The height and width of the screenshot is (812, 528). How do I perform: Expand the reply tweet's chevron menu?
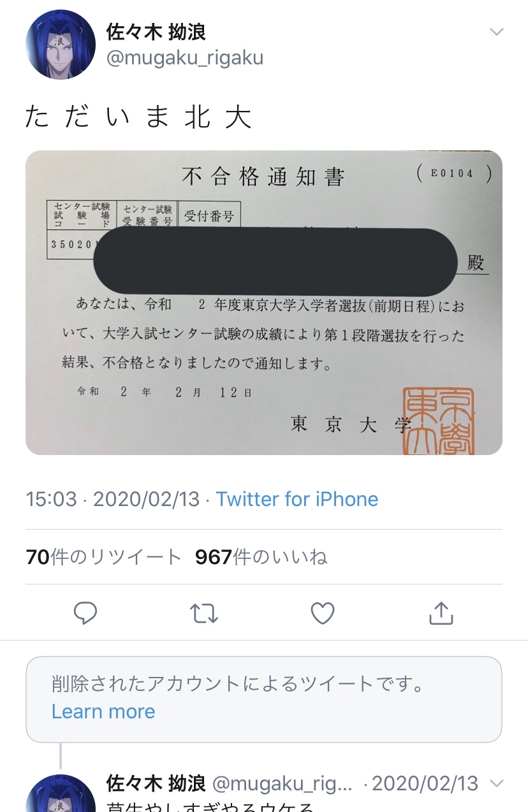pyautogui.click(x=496, y=783)
